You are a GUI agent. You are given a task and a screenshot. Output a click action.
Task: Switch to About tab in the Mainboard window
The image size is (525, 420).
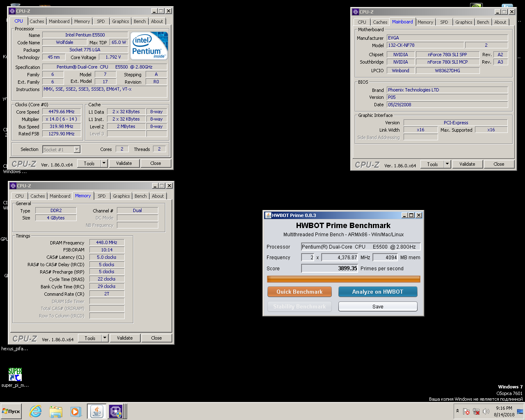tap(500, 22)
